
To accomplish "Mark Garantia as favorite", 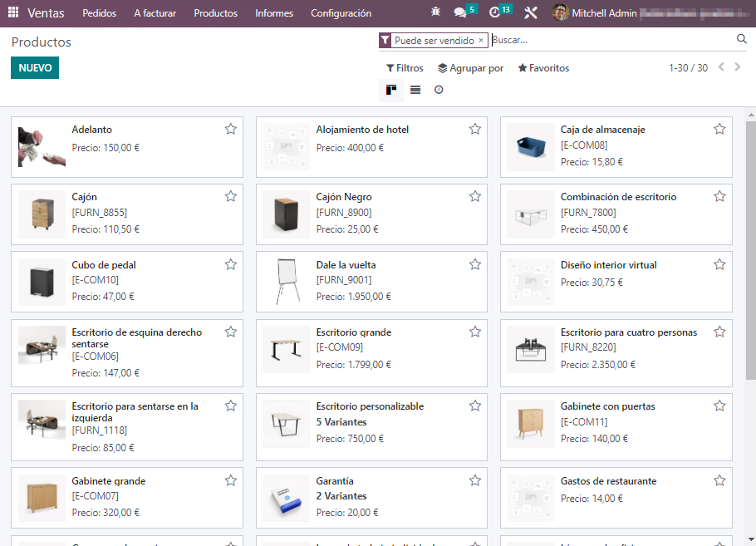I will (475, 480).
